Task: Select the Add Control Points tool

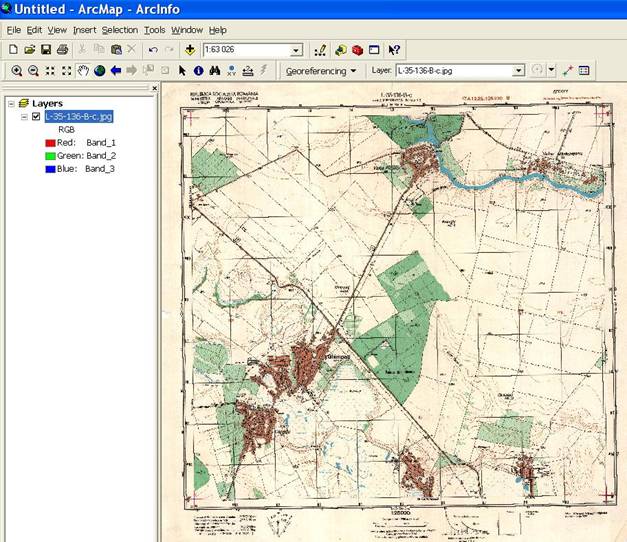Action: click(x=568, y=71)
